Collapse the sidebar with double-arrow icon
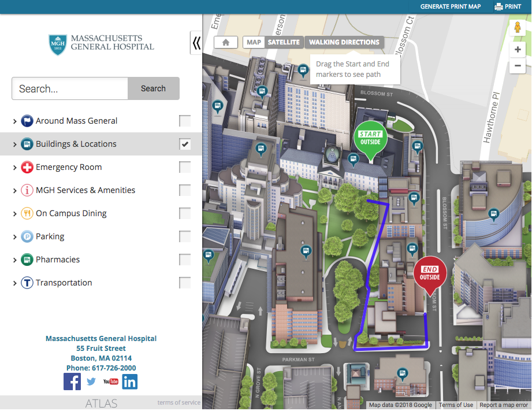532x411 pixels. 196,43
